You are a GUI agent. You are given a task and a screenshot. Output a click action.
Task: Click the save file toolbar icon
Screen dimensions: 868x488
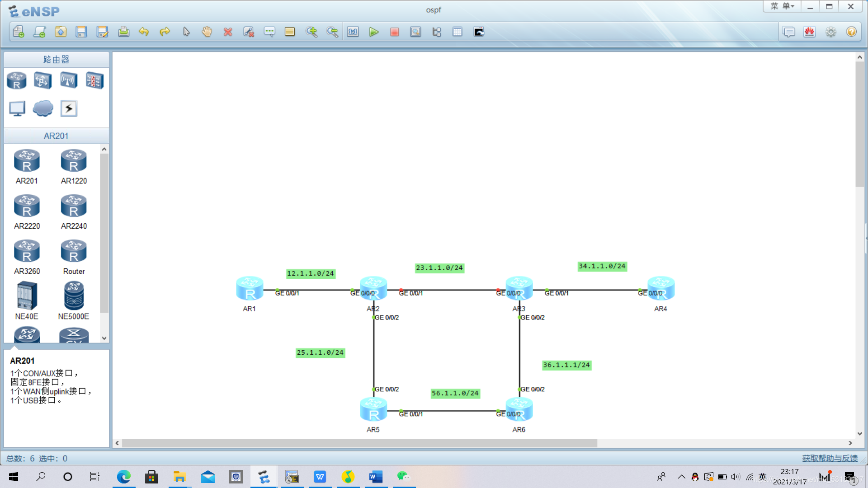[81, 32]
